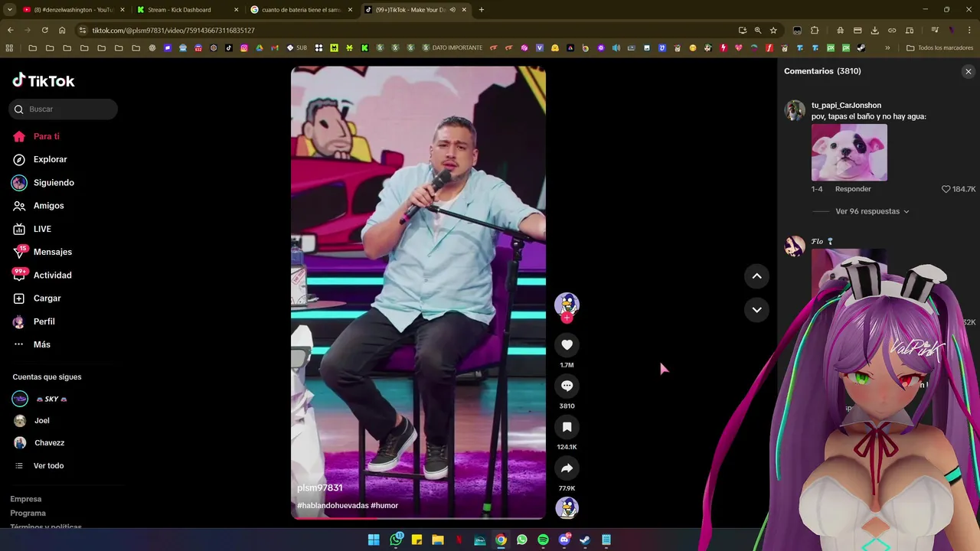
Task: Like tu_papi_CarJonshon comment with 184.7K heart
Action: (x=946, y=189)
